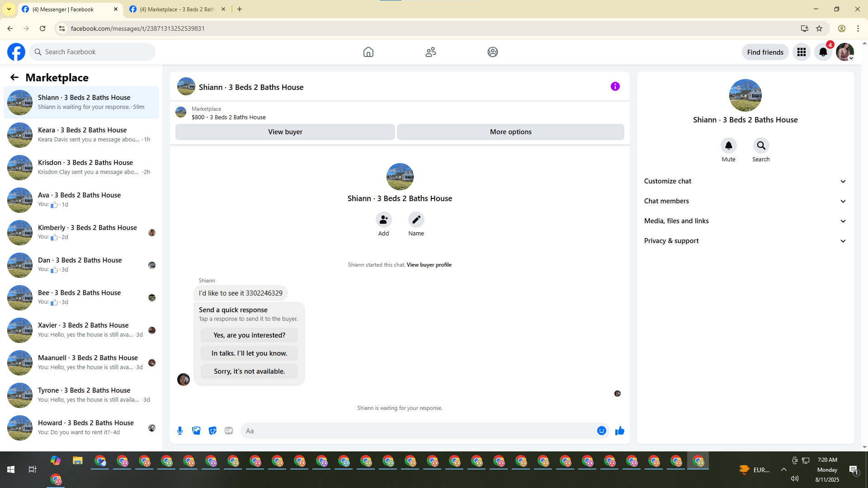Image resolution: width=868 pixels, height=488 pixels.
Task: Switch to the Marketplace browser tab
Action: [177, 9]
